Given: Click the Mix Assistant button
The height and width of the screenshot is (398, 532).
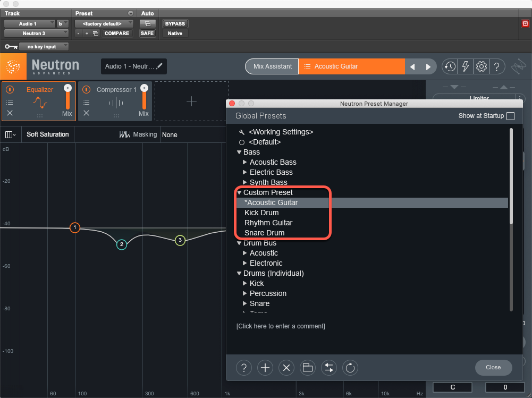Looking at the screenshot, I should pyautogui.click(x=272, y=66).
